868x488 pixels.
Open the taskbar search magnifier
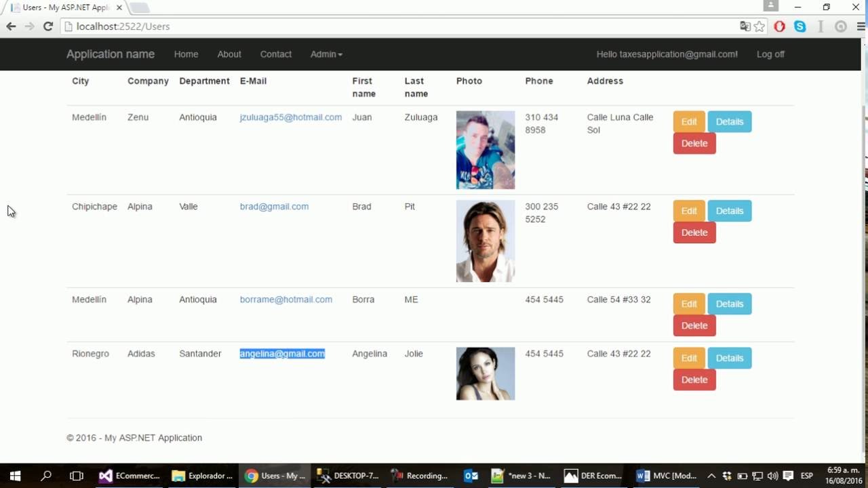tap(46, 476)
